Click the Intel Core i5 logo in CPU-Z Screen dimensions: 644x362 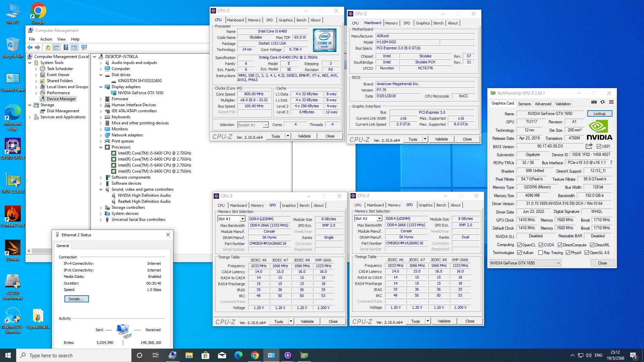coord(324,40)
